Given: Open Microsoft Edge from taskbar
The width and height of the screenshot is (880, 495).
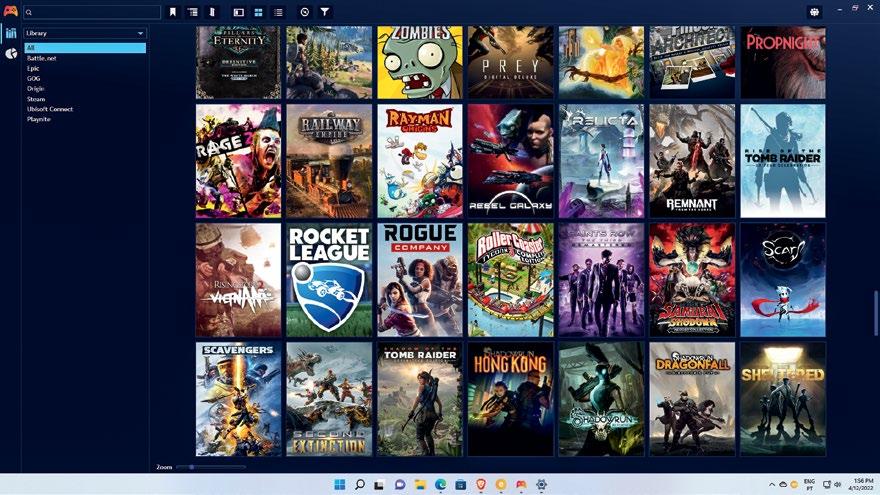Looking at the screenshot, I should point(441,484).
